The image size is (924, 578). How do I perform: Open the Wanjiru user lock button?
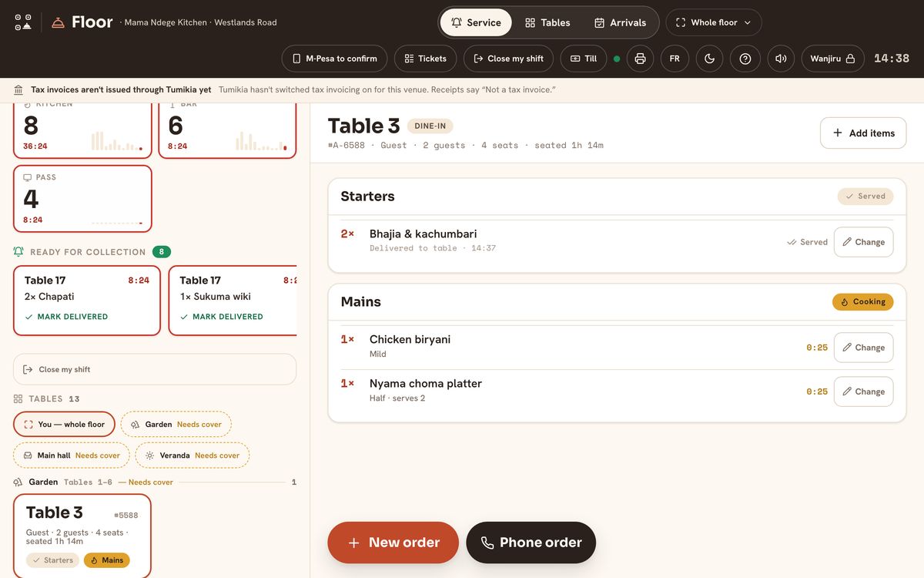832,59
